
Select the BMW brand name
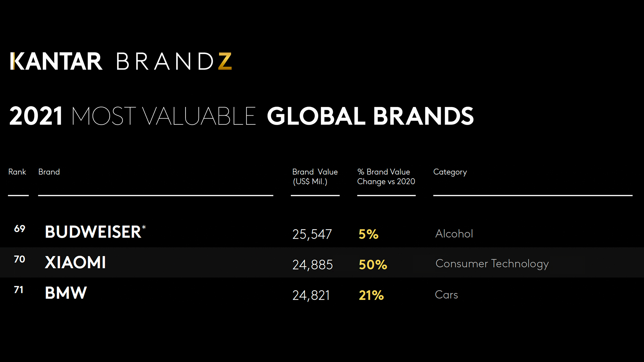tap(66, 293)
